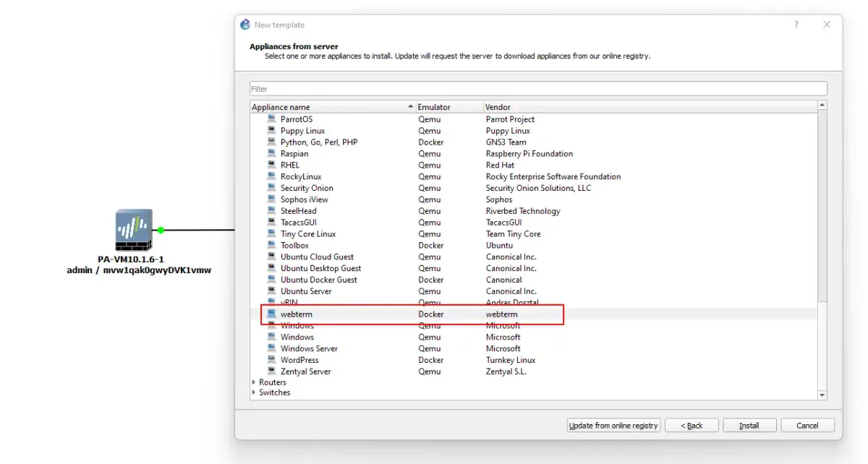Viewport: 868px width, 464px height.
Task: Select 'GNS3 Team' vendor cell
Action: point(506,142)
